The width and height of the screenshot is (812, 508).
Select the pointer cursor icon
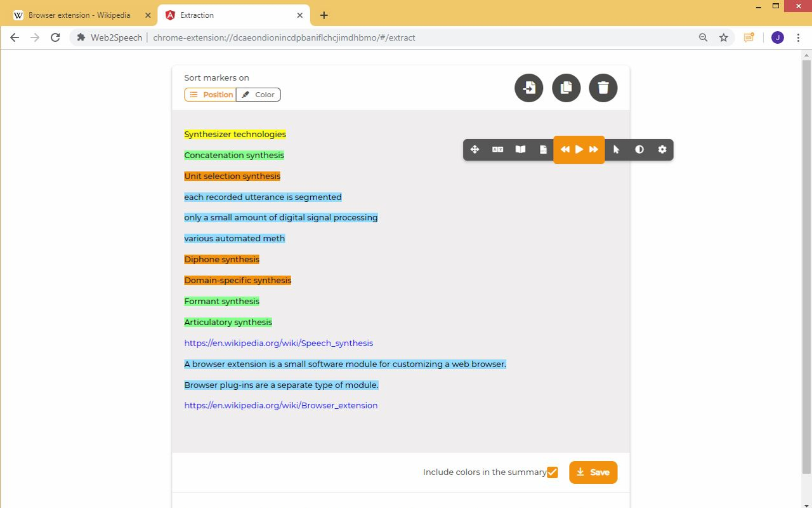click(x=616, y=149)
